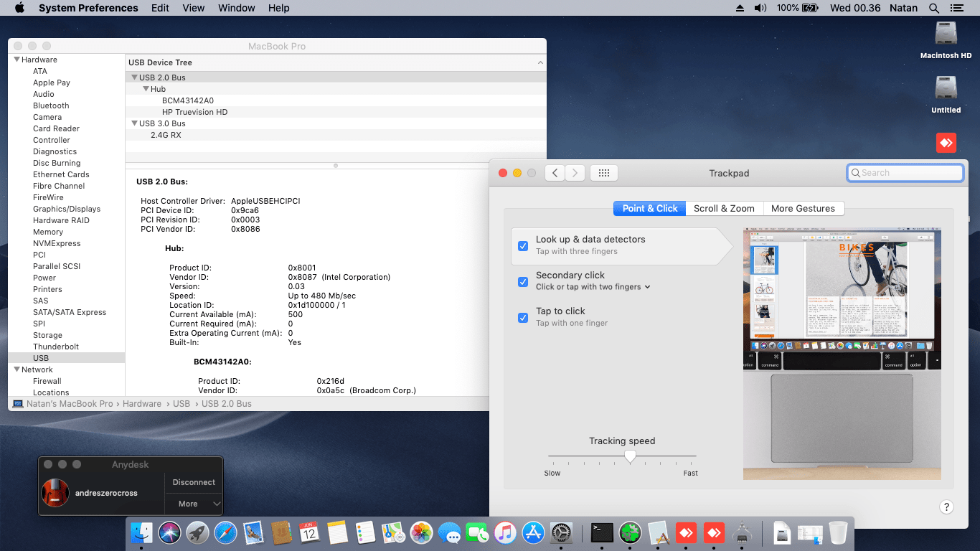Select Firewall under Network sidebar
This screenshot has width=980, height=551.
(47, 381)
